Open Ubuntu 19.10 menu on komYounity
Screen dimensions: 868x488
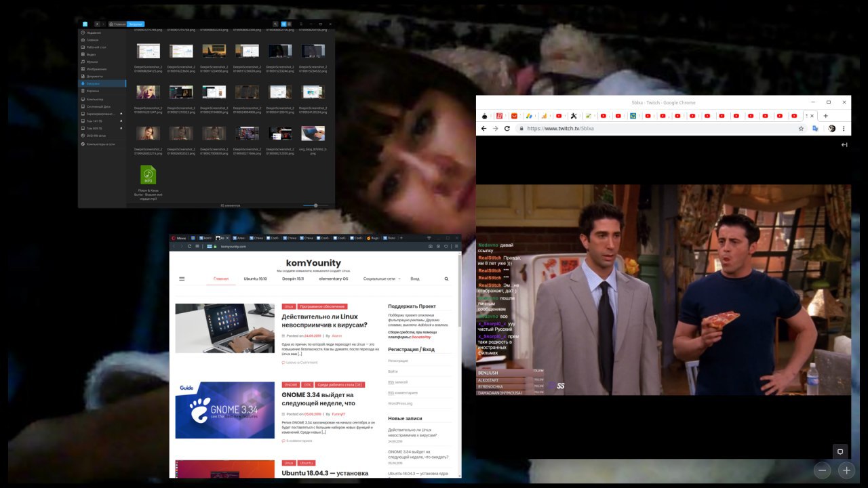256,279
